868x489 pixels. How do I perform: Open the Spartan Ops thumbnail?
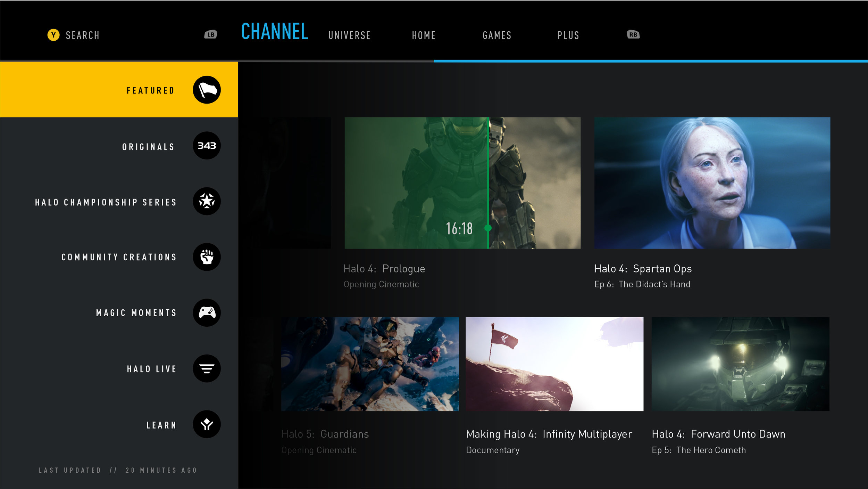click(712, 183)
